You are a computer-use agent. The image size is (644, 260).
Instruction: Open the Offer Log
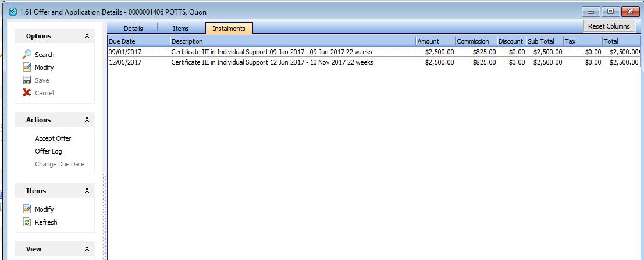coord(48,151)
